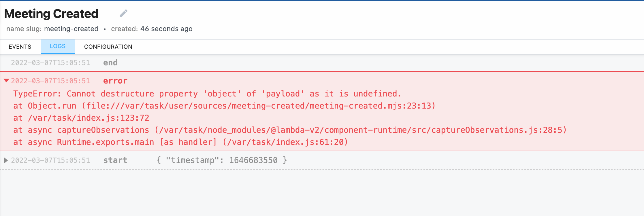644x216 pixels.
Task: Select the start log entry row
Action: (x=116, y=160)
